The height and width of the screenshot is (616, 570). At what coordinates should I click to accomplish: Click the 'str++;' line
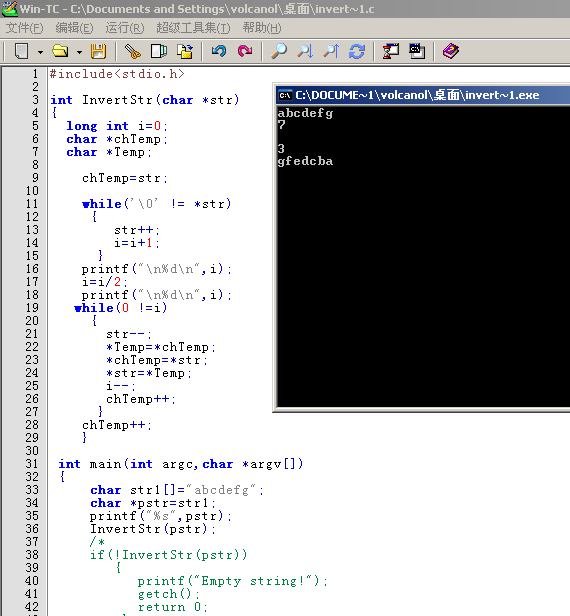137,230
